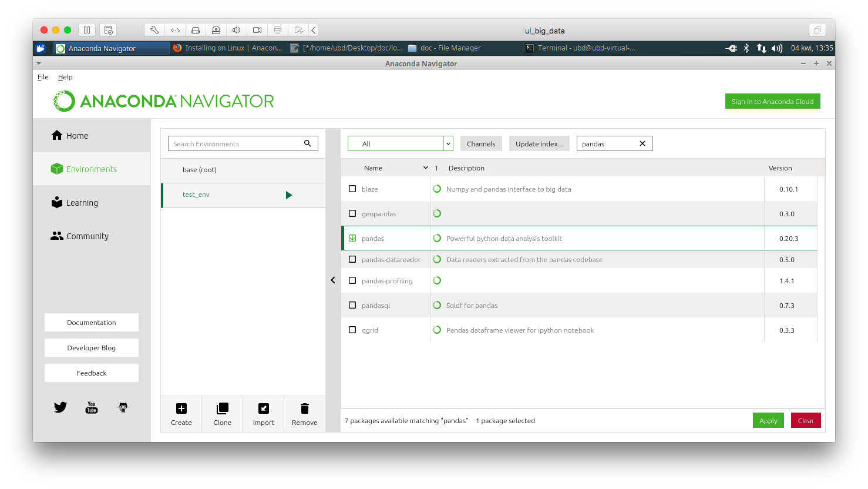Switch to the Firefox Installing on Linux window
The width and height of the screenshot is (868, 489).
point(228,48)
